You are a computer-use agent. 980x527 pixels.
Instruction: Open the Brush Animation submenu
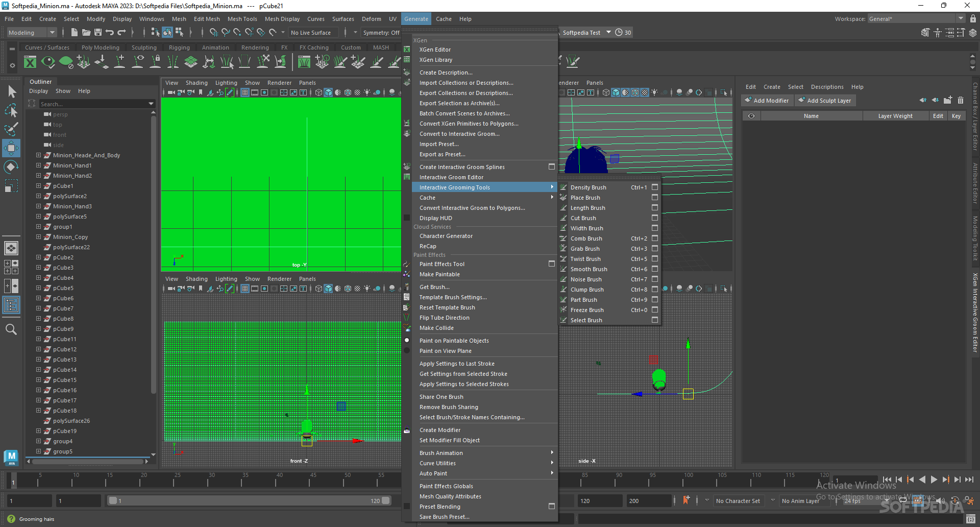coord(484,453)
